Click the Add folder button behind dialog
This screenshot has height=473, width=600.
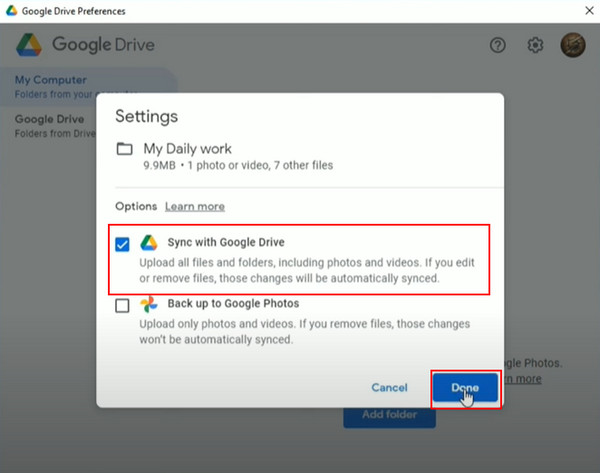point(390,418)
